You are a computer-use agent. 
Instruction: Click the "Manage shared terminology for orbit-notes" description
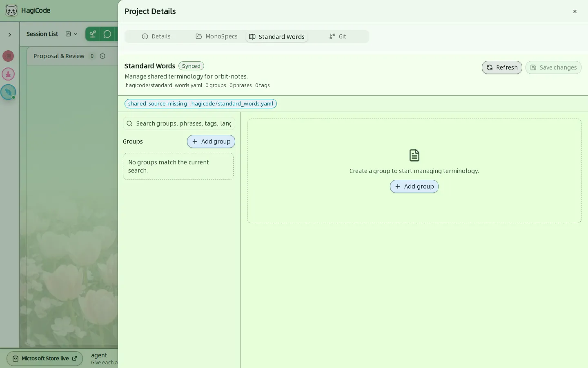pyautogui.click(x=186, y=76)
